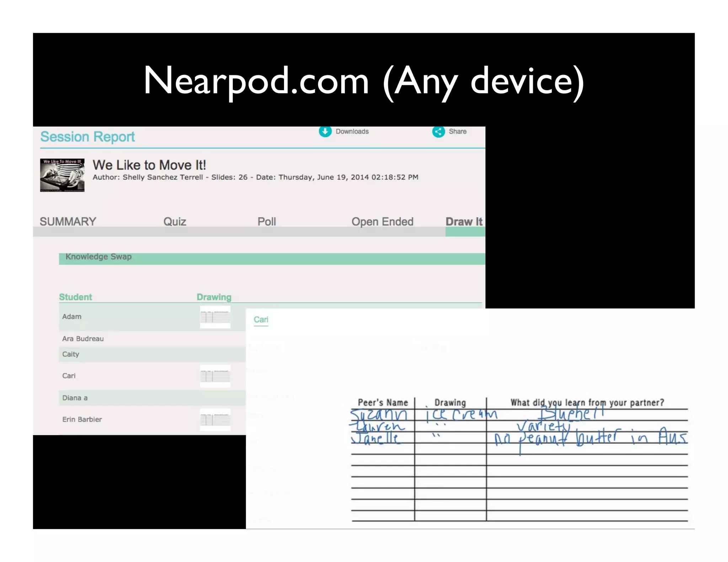Open Adam's drawing thumbnail
728x562 pixels.
click(215, 317)
